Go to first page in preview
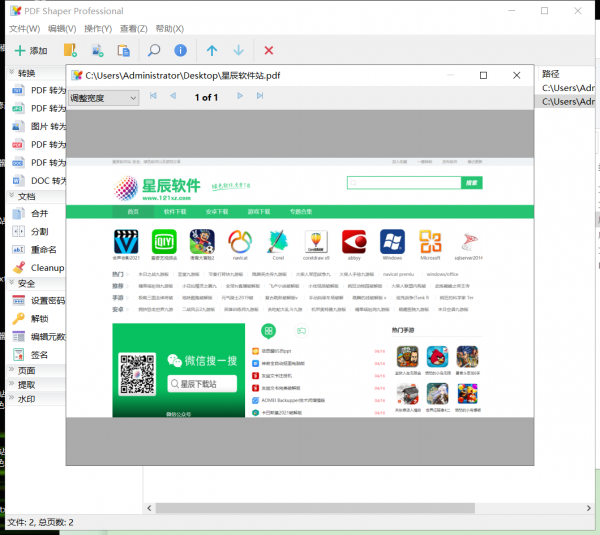 [153, 96]
